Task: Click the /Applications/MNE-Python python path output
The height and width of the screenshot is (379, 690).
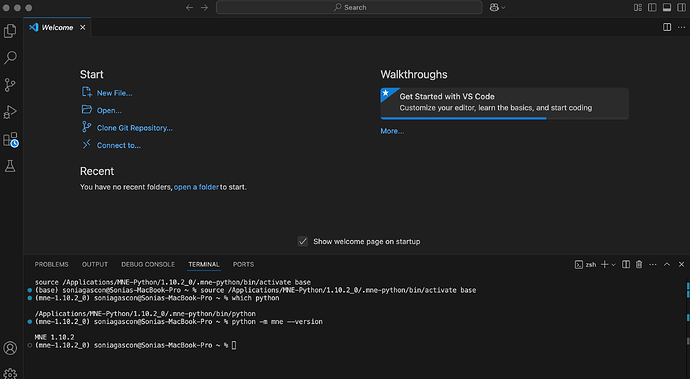Action: [145, 314]
